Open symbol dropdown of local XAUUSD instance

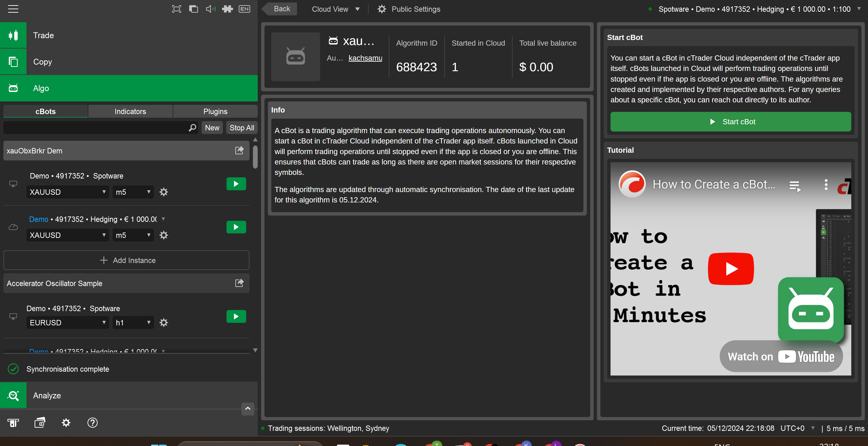(x=67, y=192)
